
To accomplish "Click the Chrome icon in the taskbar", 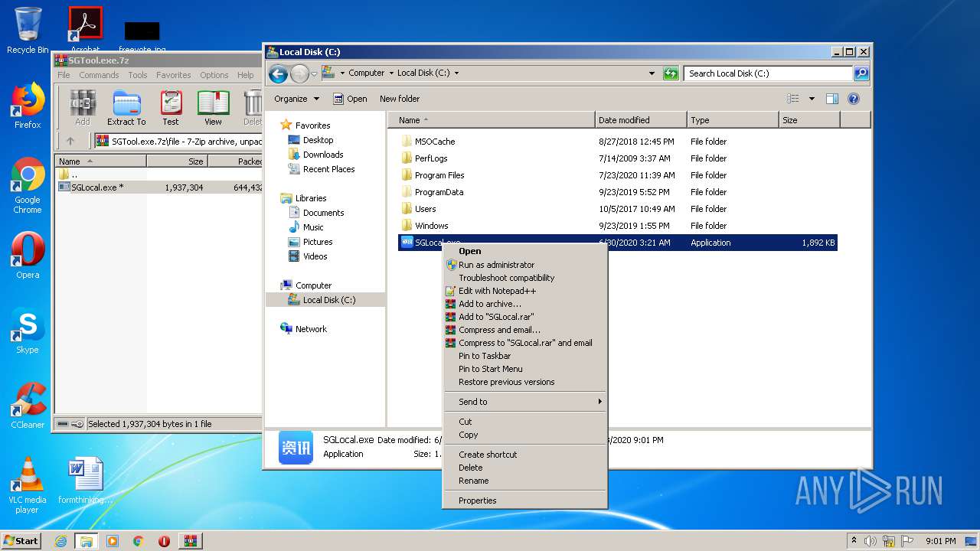I will [x=138, y=541].
